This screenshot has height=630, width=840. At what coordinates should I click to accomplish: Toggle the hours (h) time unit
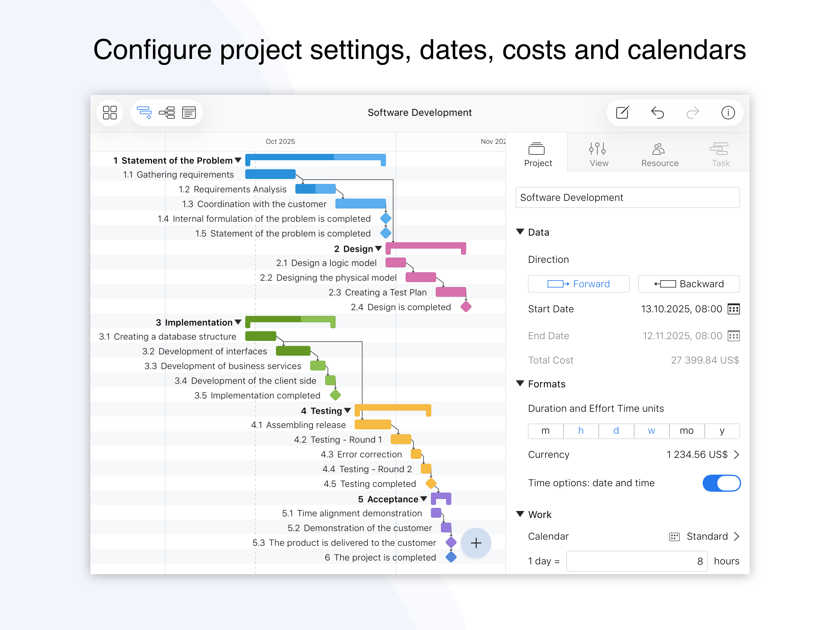(581, 431)
